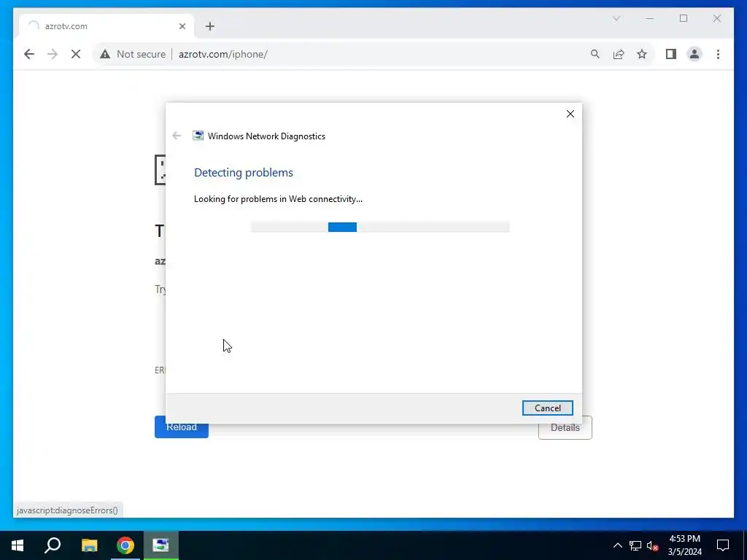Screen dimensions: 747x560
Task: Open the Windows Start menu
Action: click(18, 545)
